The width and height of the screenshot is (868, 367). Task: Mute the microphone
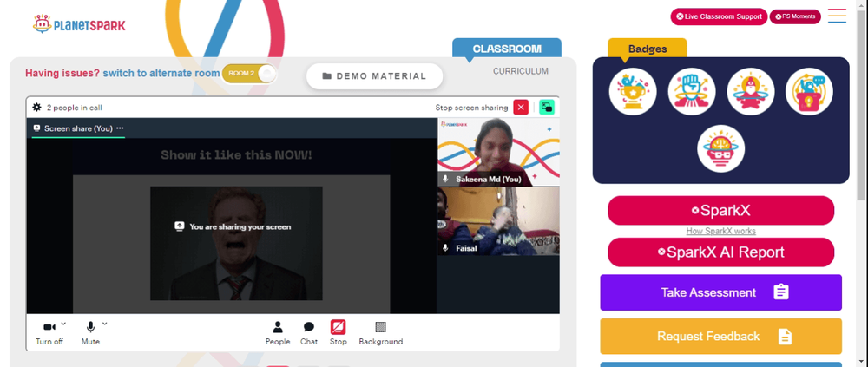pyautogui.click(x=91, y=333)
